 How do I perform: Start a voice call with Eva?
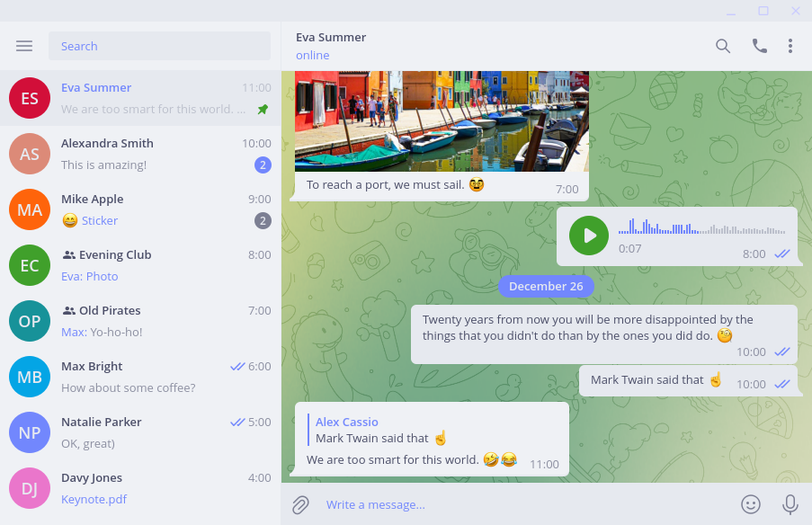[x=759, y=46]
